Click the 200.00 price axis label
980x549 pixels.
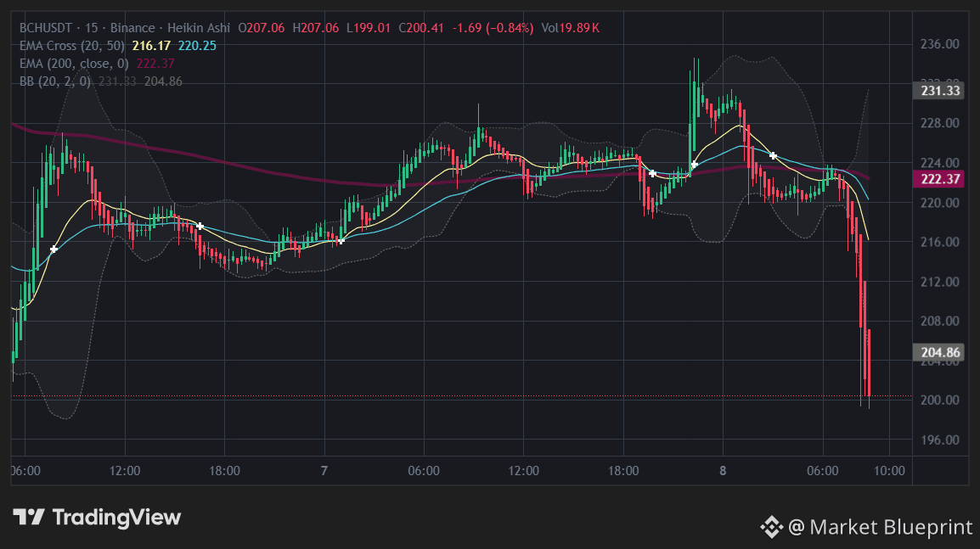pyautogui.click(x=939, y=401)
